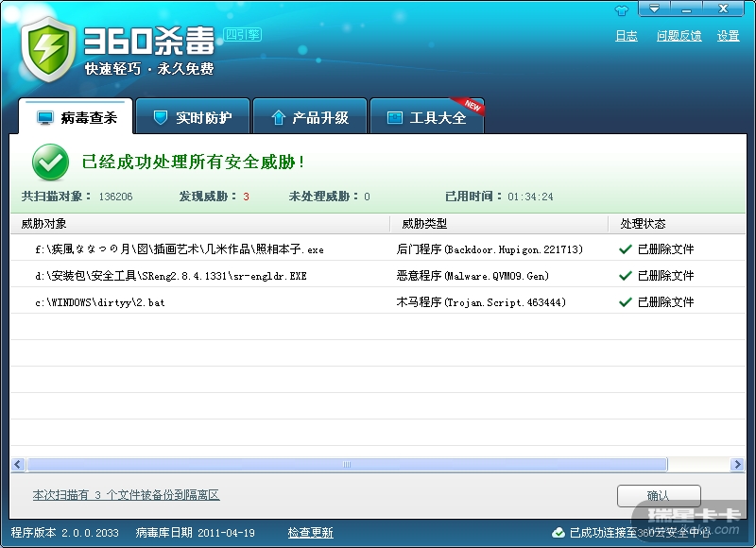
Task: Click the Backdoor.Hupigon.221713 threat type
Action: tap(490, 249)
